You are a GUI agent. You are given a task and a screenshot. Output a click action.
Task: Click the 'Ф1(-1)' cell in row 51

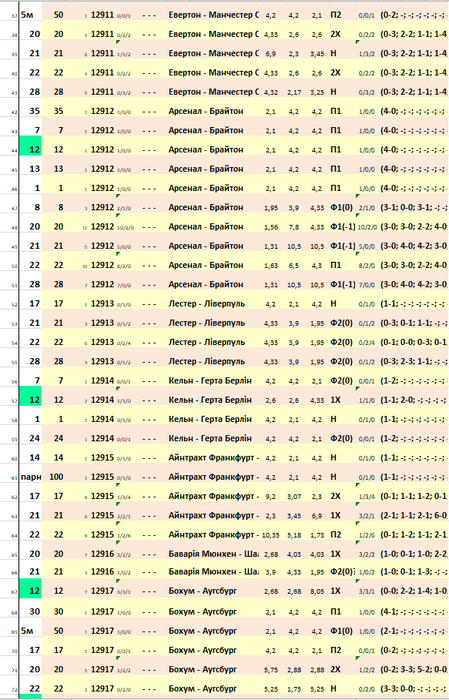[x=342, y=284]
